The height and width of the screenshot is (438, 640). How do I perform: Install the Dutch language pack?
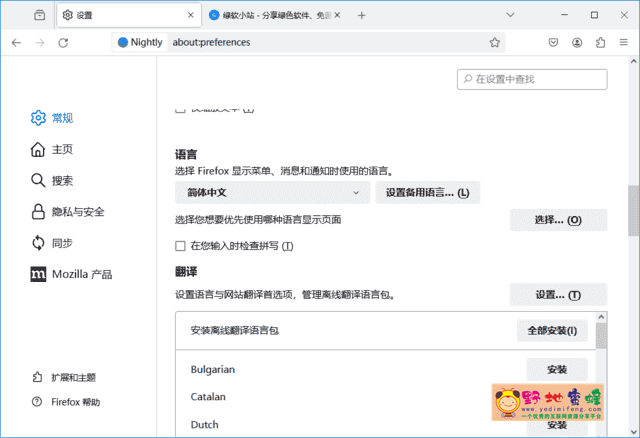point(557,425)
